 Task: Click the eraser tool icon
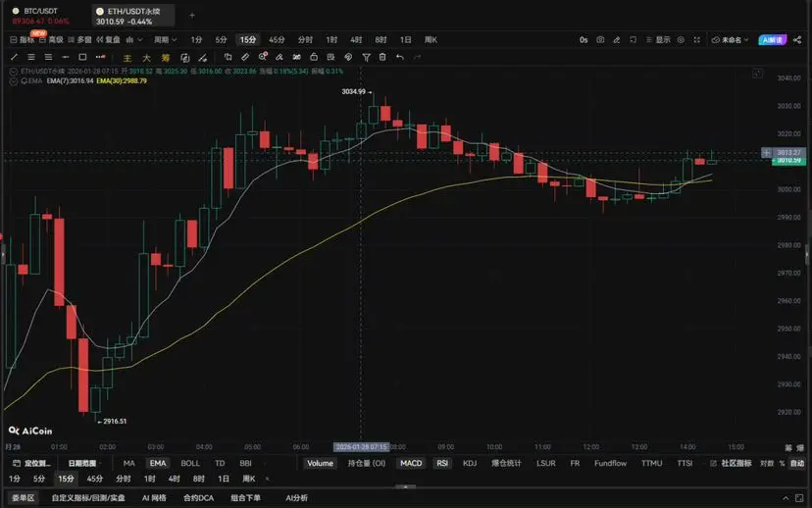(x=279, y=57)
